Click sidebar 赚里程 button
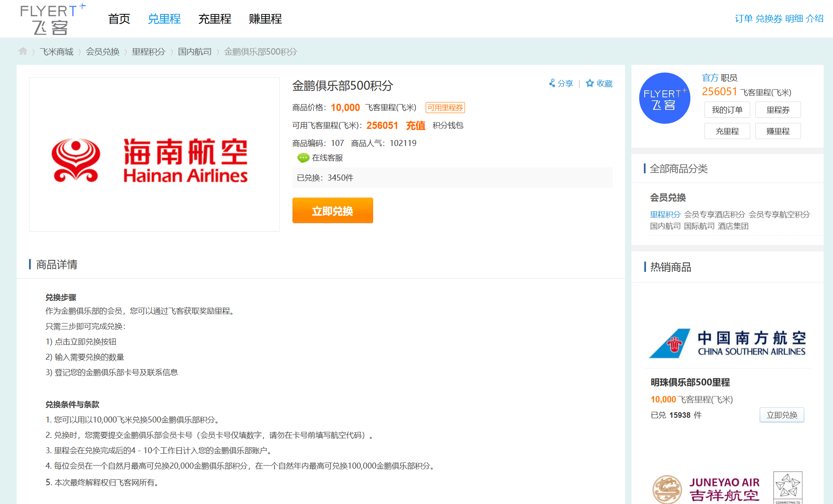Image resolution: width=833 pixels, height=504 pixels. click(778, 131)
